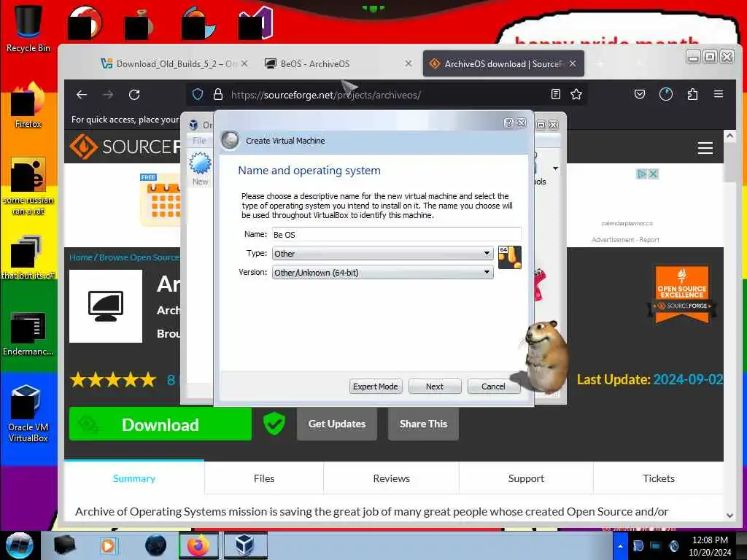Click the five-star rating
The height and width of the screenshot is (560, 747).
coord(113,379)
